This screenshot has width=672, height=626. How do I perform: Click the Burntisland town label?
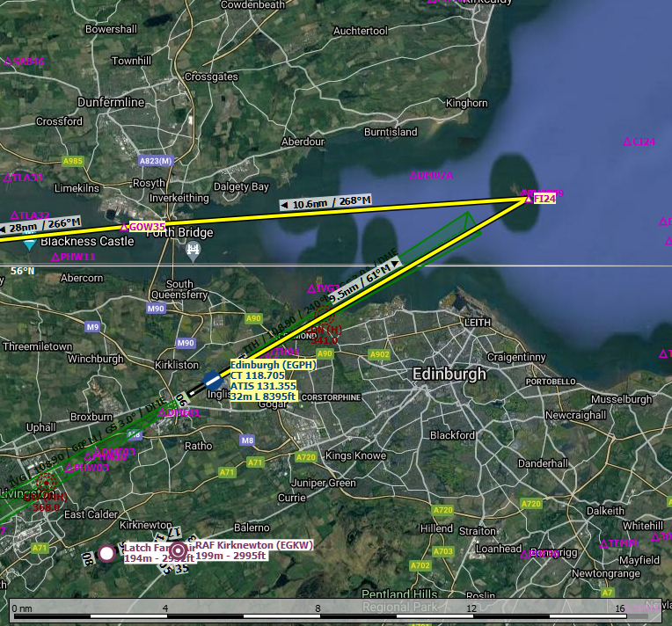tap(391, 132)
